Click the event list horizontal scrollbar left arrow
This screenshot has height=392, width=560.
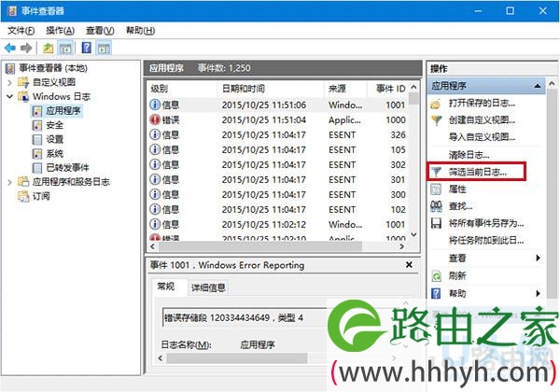coord(152,246)
